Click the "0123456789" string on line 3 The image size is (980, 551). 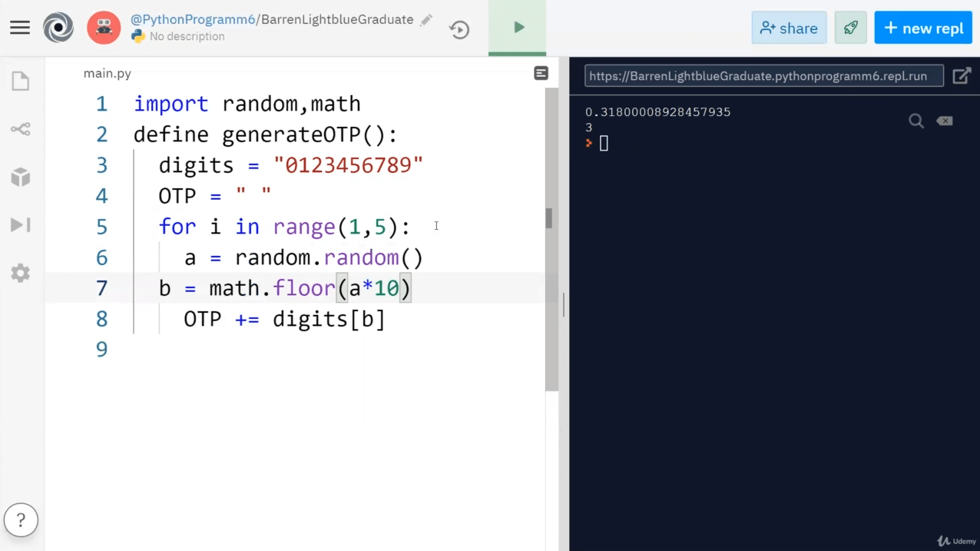(349, 165)
